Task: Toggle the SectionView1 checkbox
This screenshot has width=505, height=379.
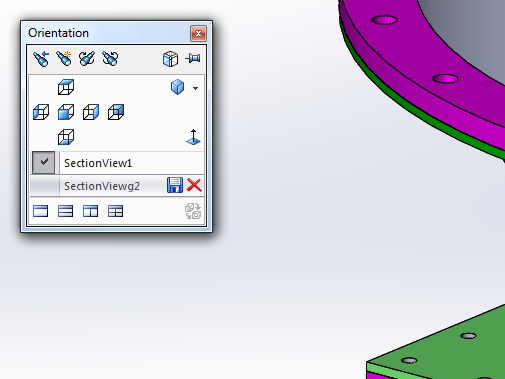Action: [44, 163]
